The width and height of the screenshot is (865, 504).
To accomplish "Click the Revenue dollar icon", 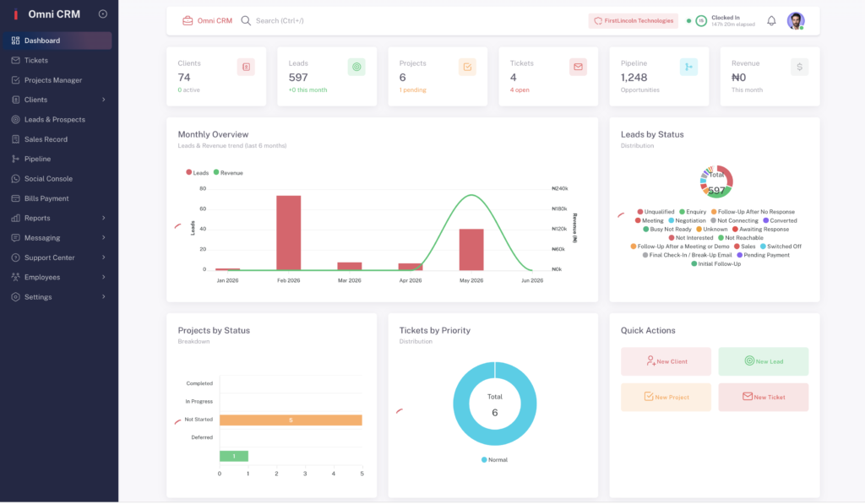I will [x=799, y=68].
